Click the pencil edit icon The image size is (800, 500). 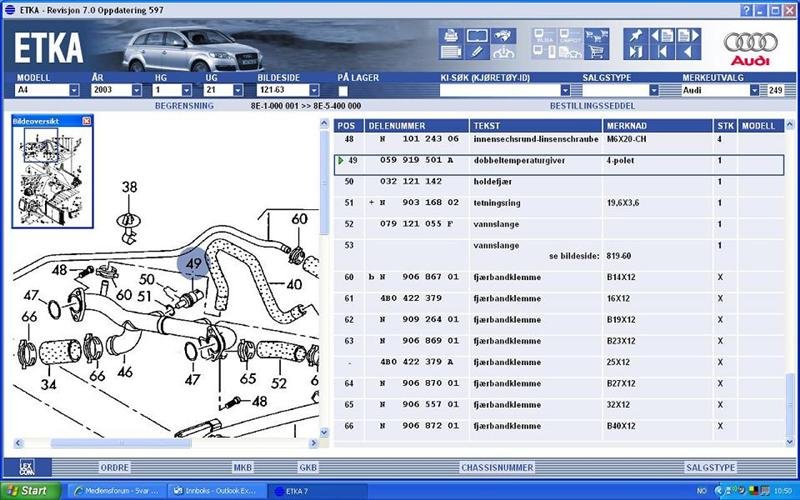[x=477, y=51]
